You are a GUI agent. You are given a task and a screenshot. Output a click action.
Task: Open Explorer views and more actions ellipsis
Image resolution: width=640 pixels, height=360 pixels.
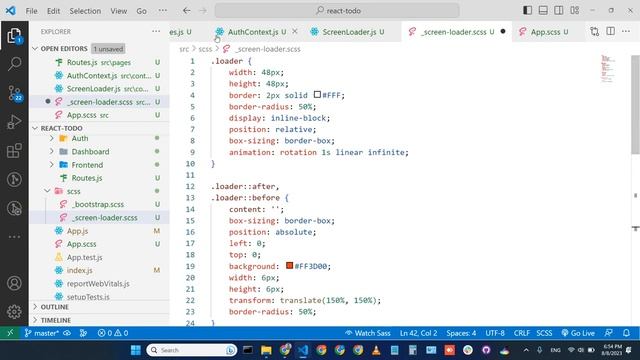(x=156, y=31)
